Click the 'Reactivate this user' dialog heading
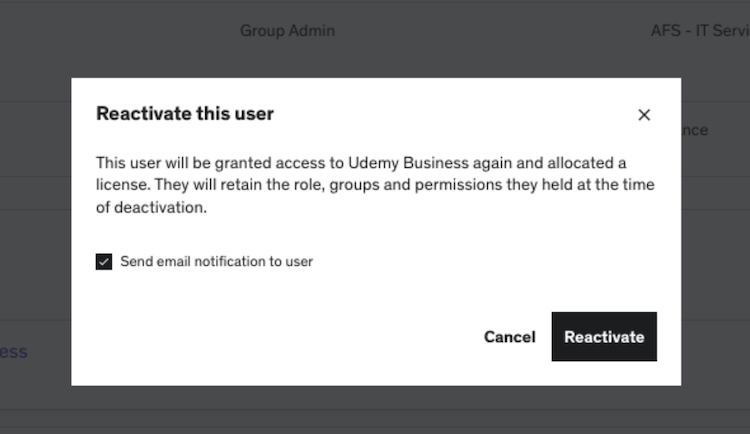This screenshot has width=750, height=434. 185,114
